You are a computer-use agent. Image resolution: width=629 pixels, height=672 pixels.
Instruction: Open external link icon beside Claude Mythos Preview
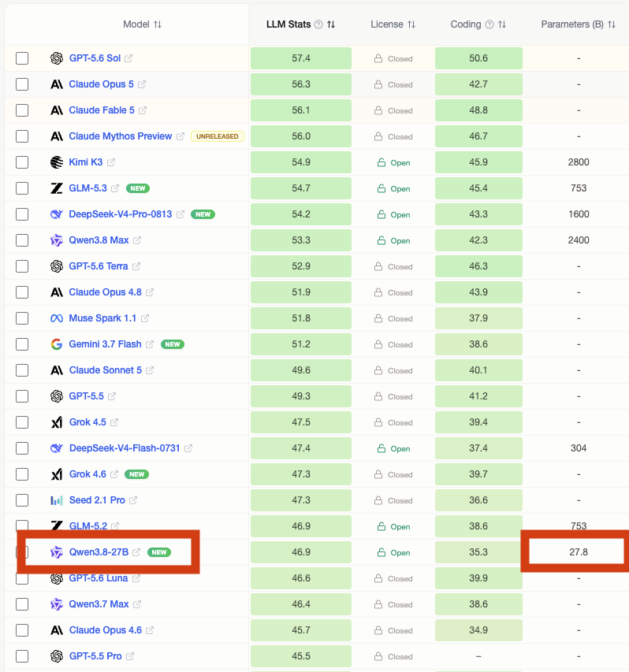(x=181, y=136)
